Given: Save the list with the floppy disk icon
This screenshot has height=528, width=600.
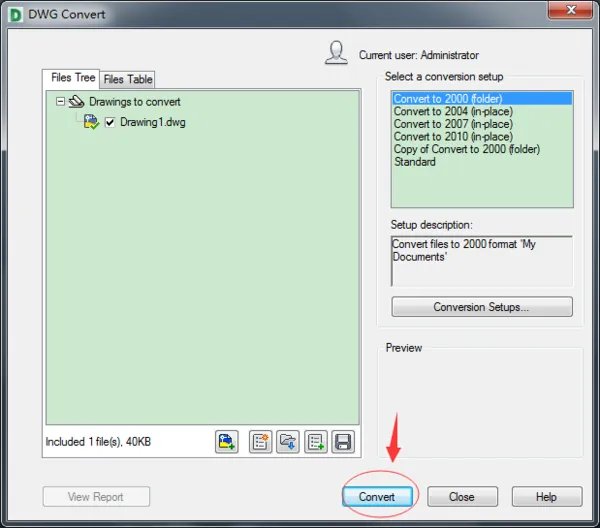Looking at the screenshot, I should [342, 442].
